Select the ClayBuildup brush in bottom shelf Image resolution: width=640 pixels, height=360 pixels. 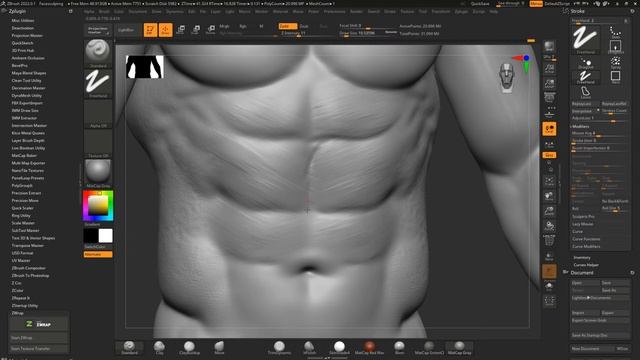tap(189, 348)
